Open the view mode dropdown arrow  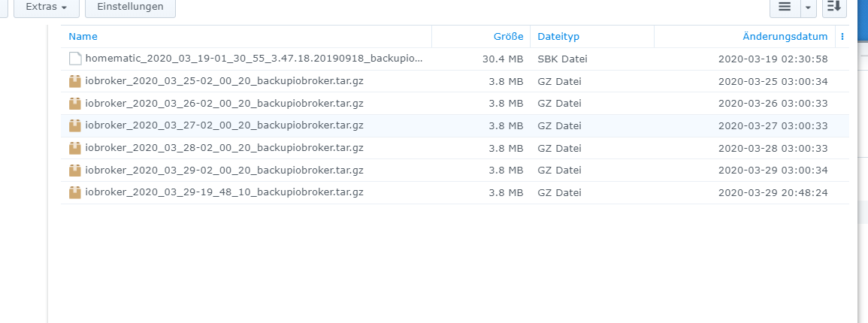point(808,7)
